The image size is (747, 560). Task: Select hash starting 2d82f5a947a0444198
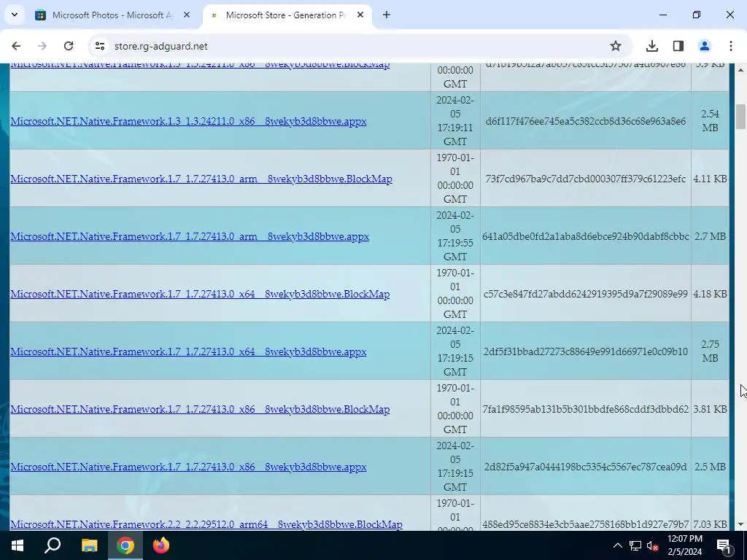point(586,467)
